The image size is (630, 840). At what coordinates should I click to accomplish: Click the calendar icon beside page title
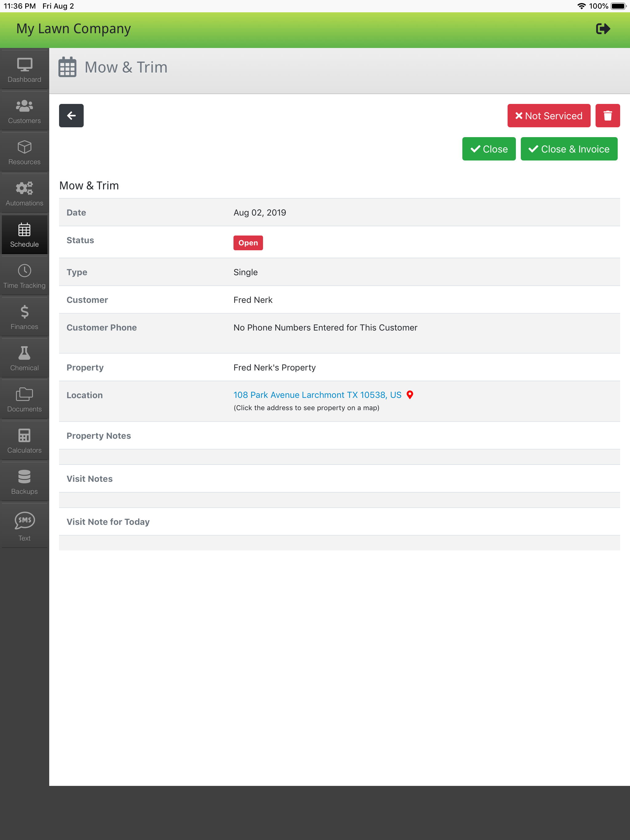point(67,67)
